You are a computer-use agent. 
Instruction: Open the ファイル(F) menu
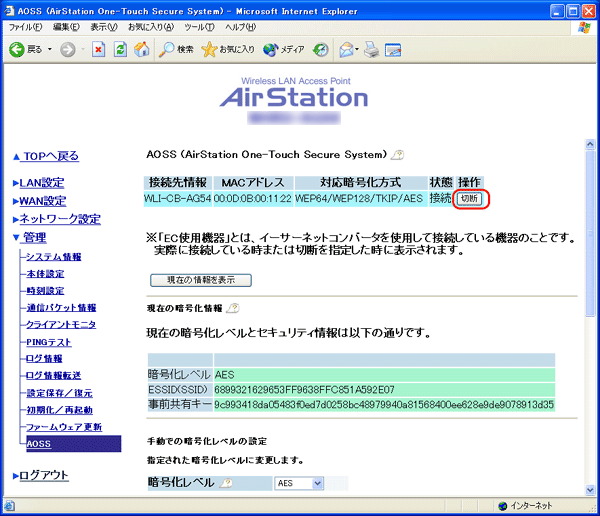tap(25, 27)
